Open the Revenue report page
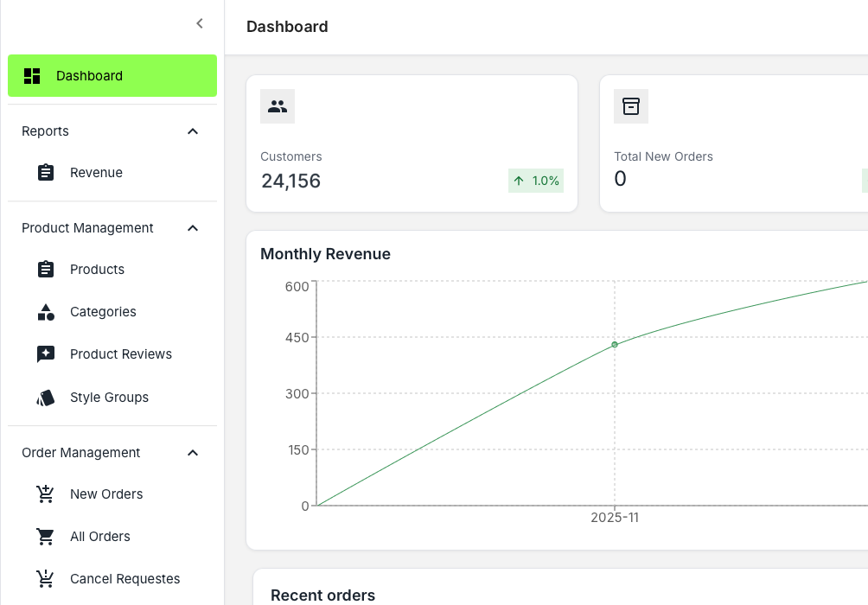The width and height of the screenshot is (868, 605). [96, 172]
